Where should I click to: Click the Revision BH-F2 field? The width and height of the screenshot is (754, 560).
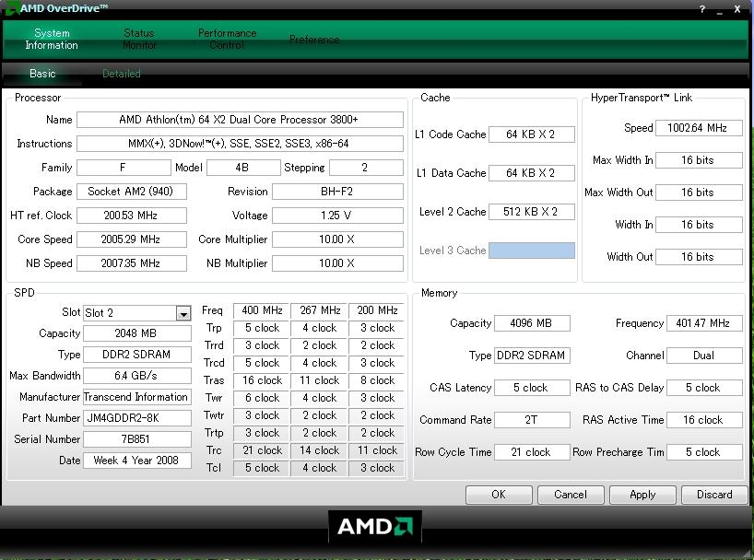337,192
